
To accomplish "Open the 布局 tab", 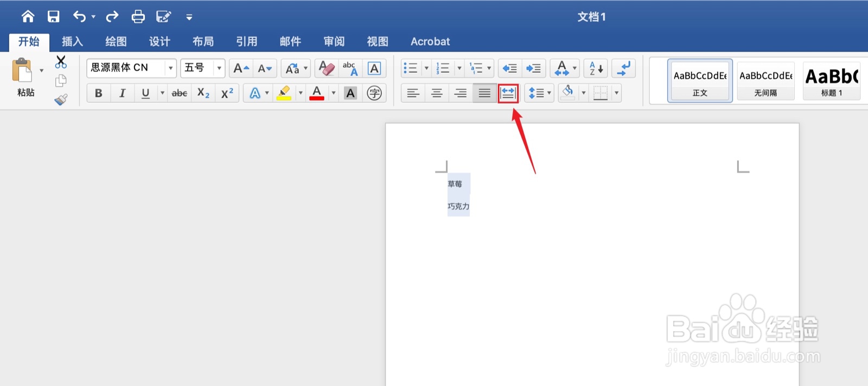I will [203, 41].
